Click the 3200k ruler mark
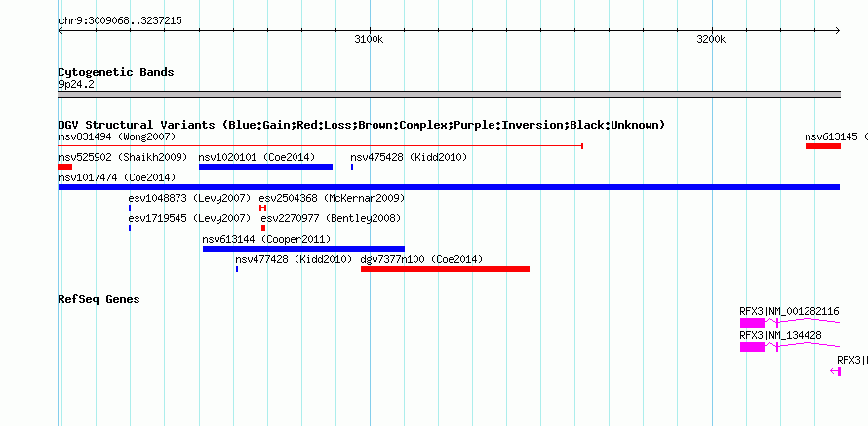 [711, 39]
